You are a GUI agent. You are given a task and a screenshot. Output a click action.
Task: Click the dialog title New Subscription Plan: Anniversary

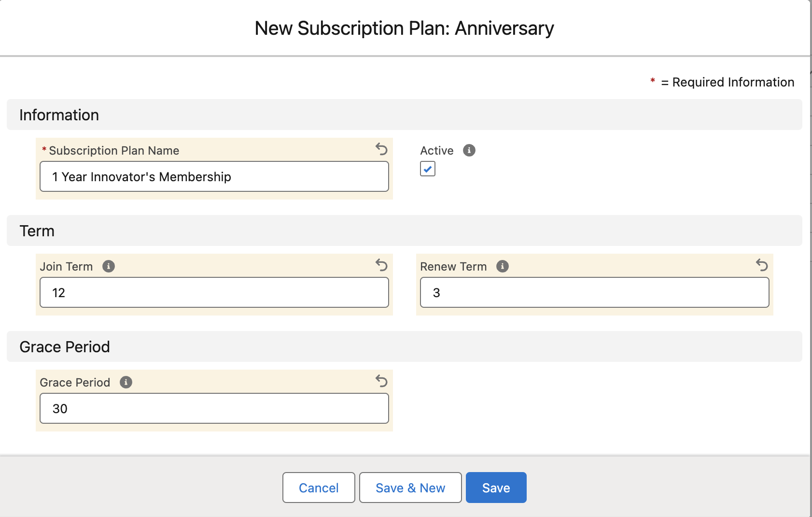point(405,28)
